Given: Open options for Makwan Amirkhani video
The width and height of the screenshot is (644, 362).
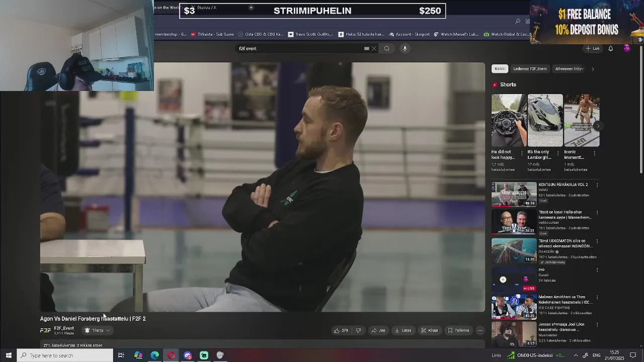Looking at the screenshot, I should click(597, 298).
